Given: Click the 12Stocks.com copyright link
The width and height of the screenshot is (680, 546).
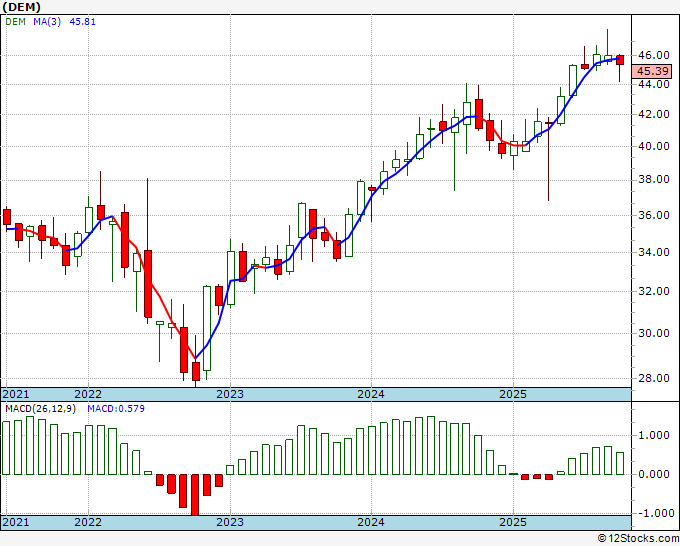Looking at the screenshot, I should (638, 539).
